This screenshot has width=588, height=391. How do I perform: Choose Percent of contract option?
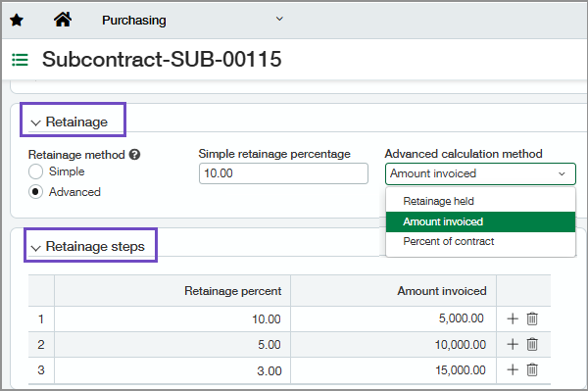point(480,241)
